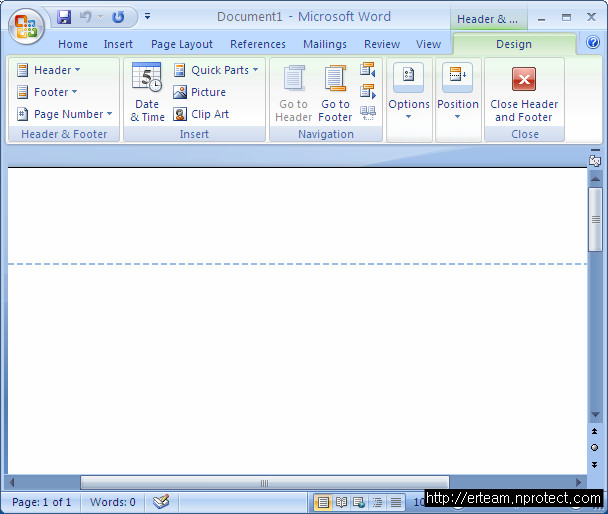Viewport: 608px width, 514px height.
Task: Open the Quick Parts dropdown
Action: click(216, 70)
